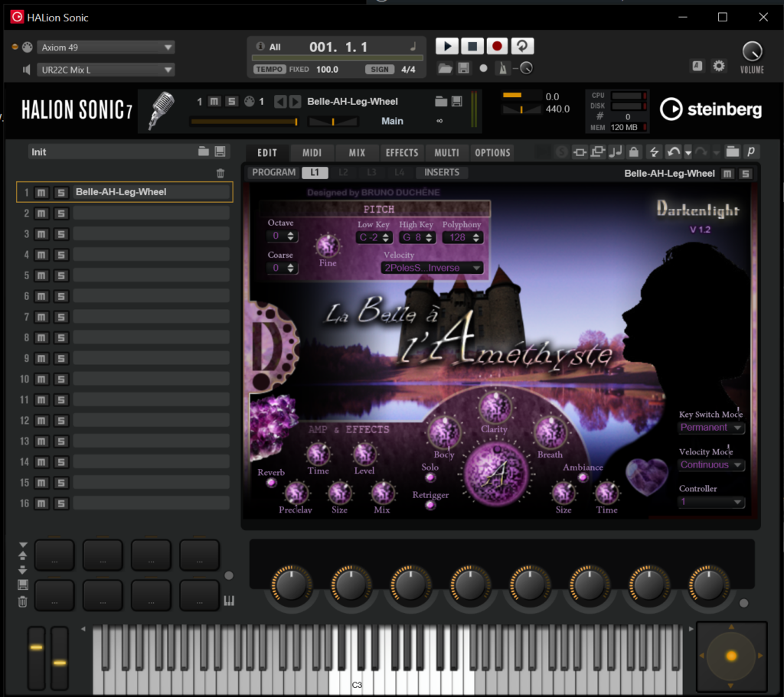Toggle the Reverb on/off LED
The image size is (784, 697).
click(272, 483)
